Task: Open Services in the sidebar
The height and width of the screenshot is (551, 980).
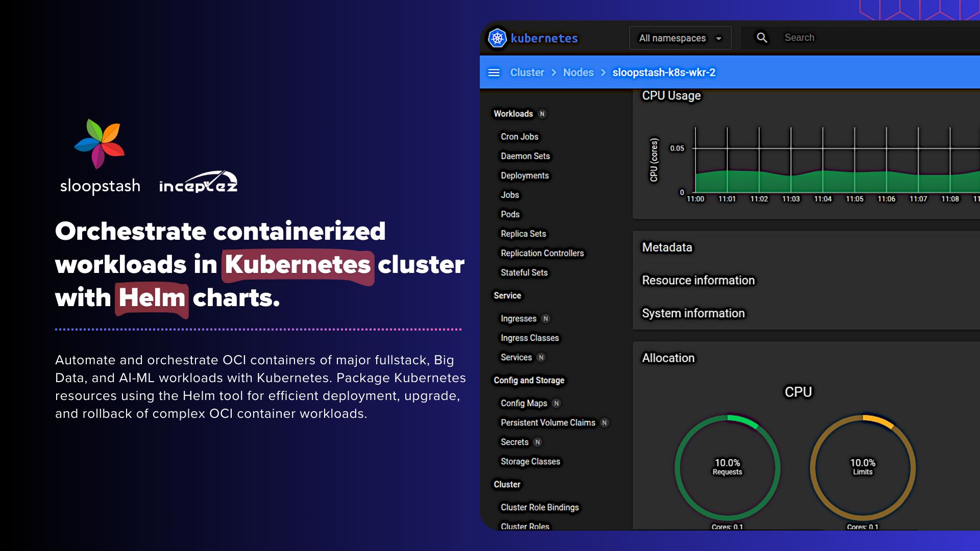Action: (516, 357)
